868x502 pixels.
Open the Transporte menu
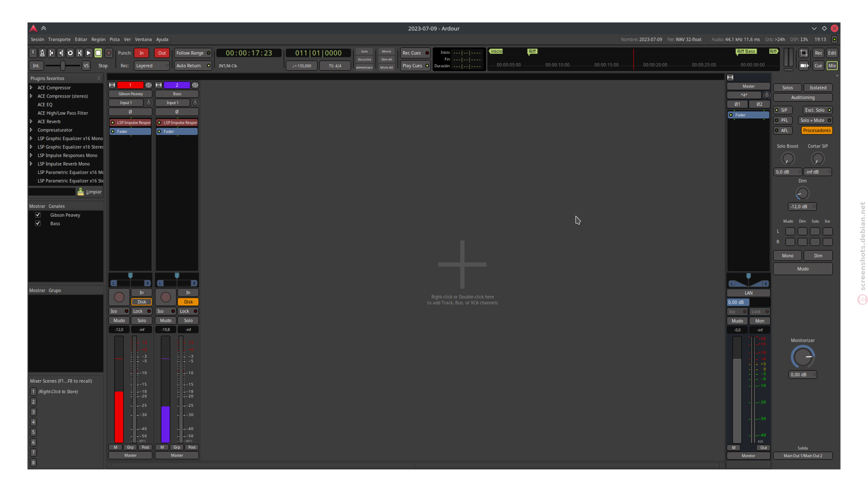click(59, 39)
